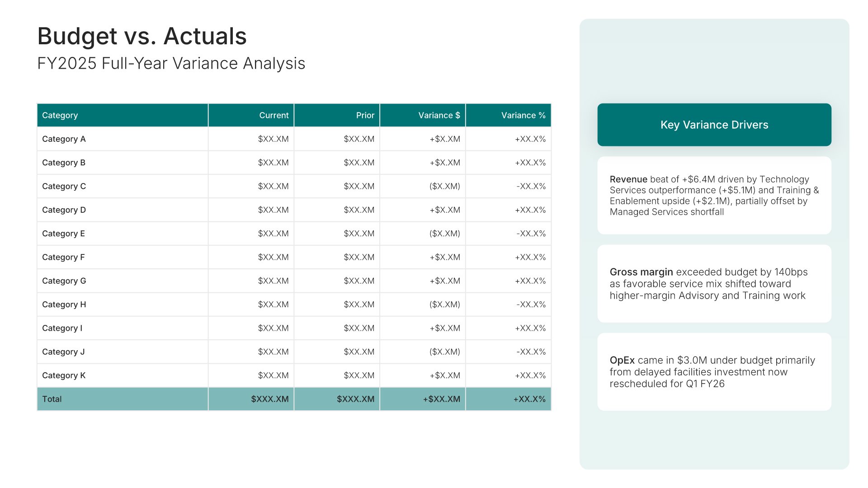Click the Category H row label
Screen dimensions: 868x488
[x=64, y=305]
